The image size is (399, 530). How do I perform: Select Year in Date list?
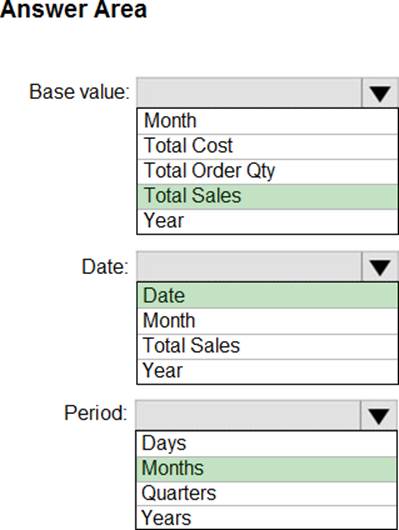tap(267, 371)
